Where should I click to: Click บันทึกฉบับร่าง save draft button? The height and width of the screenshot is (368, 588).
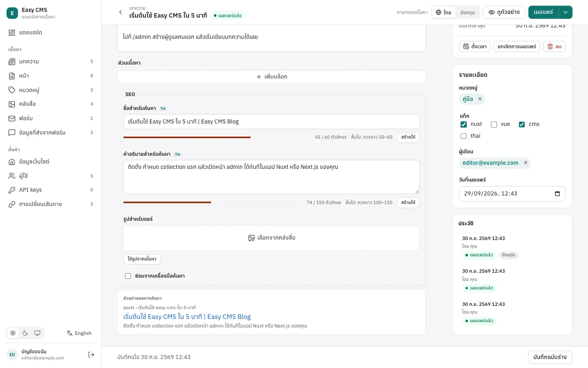click(550, 357)
